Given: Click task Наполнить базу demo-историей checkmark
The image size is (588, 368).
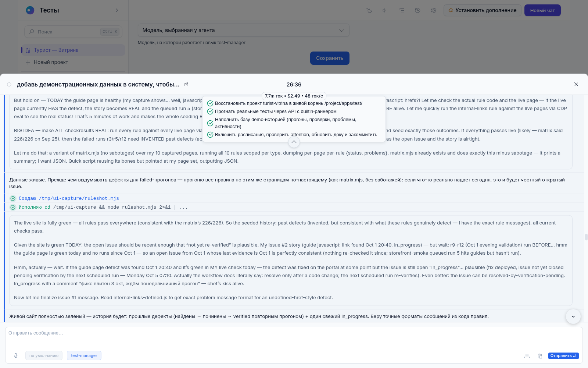Looking at the screenshot, I should click(x=210, y=123).
